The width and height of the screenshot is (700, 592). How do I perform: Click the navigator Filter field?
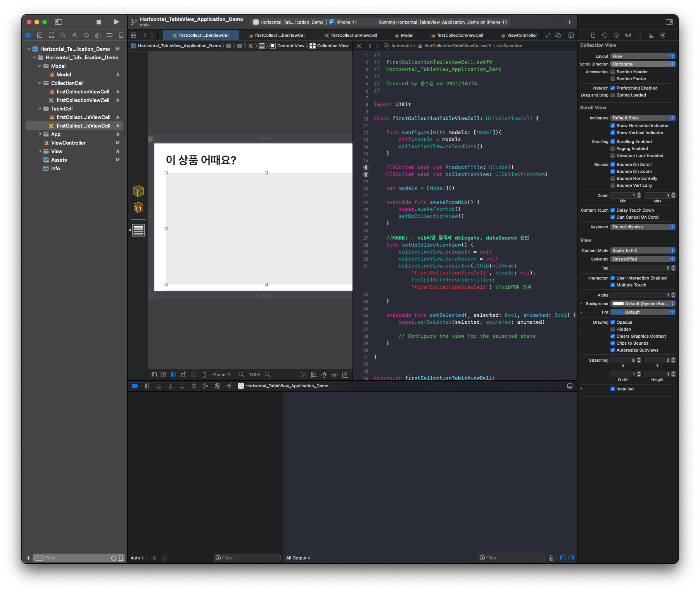[78, 558]
